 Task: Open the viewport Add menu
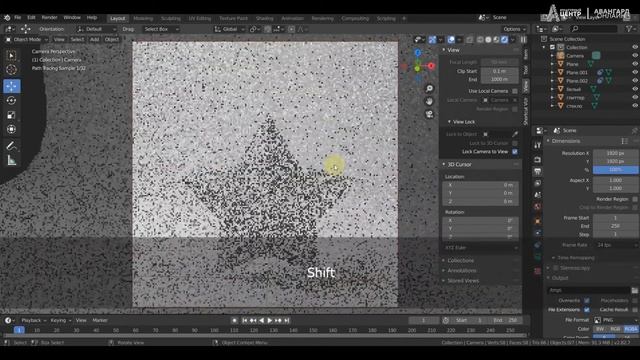pyautogui.click(x=94, y=40)
